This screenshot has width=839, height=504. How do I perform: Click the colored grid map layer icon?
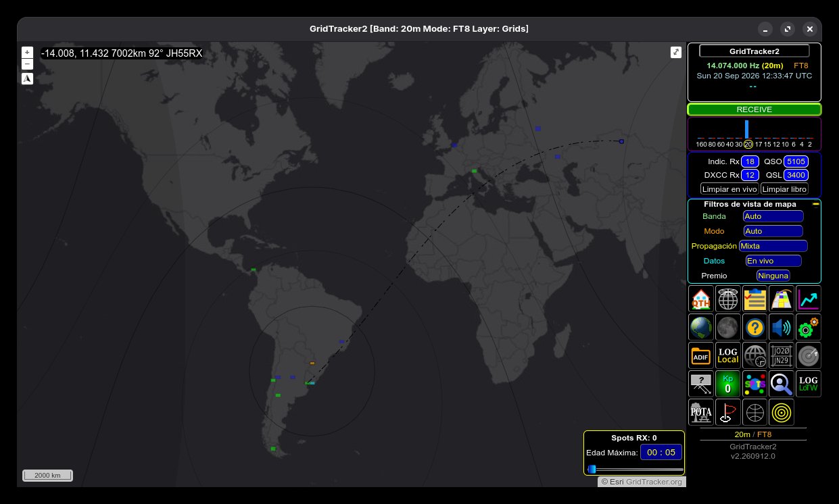(x=782, y=299)
